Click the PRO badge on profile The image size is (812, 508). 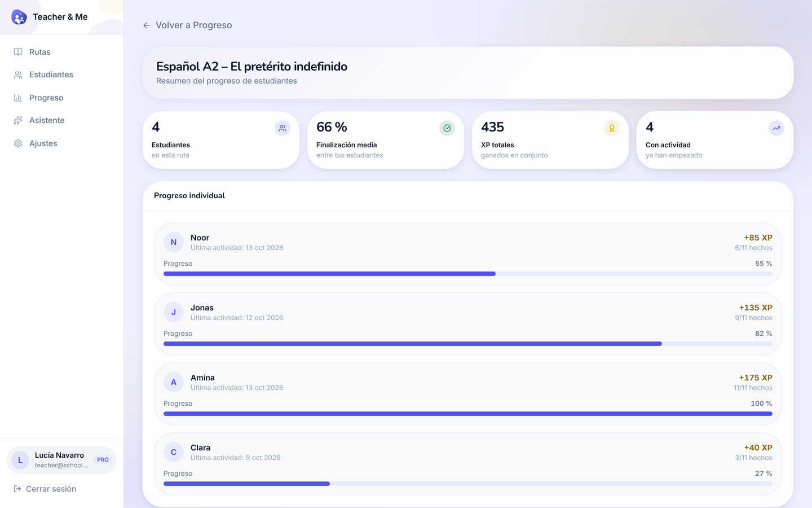tap(103, 460)
